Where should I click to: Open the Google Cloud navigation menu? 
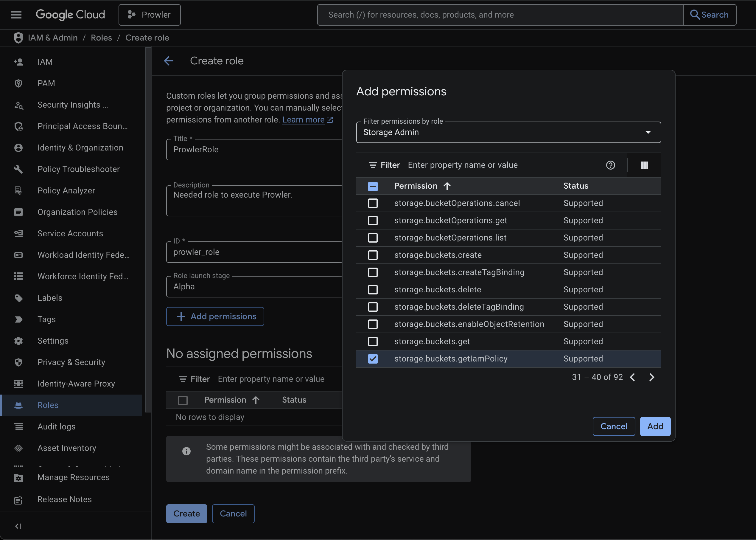point(15,15)
